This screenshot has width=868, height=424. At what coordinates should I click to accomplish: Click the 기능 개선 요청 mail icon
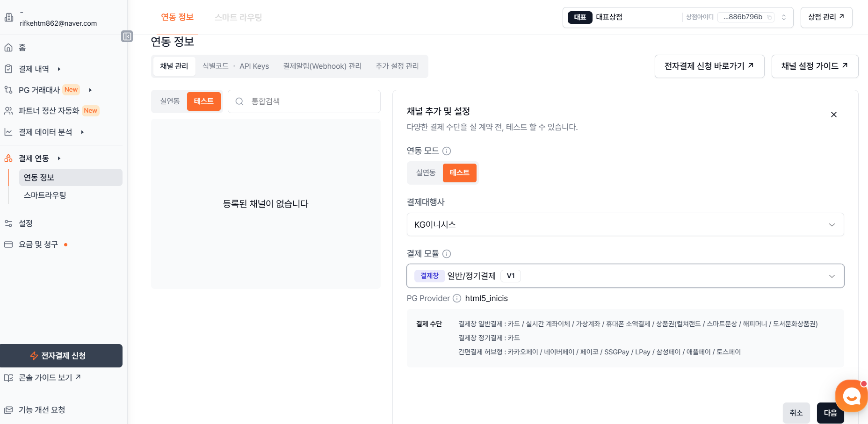[x=8, y=410]
